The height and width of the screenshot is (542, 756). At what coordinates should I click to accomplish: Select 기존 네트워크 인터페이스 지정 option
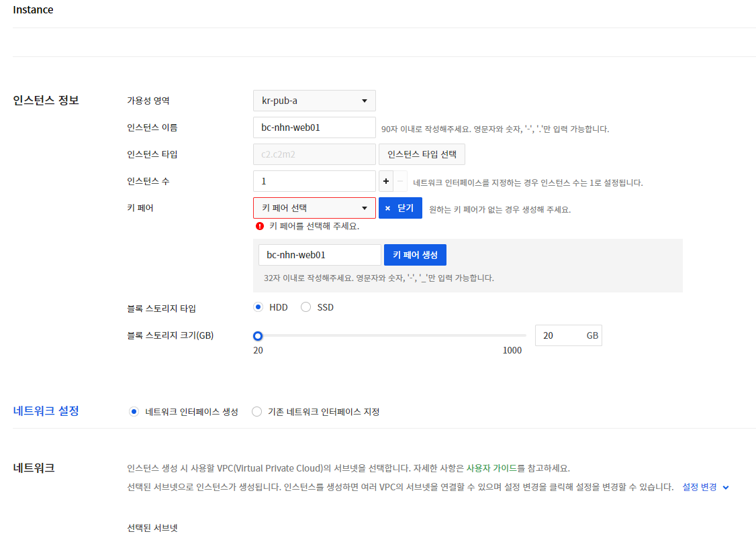256,411
